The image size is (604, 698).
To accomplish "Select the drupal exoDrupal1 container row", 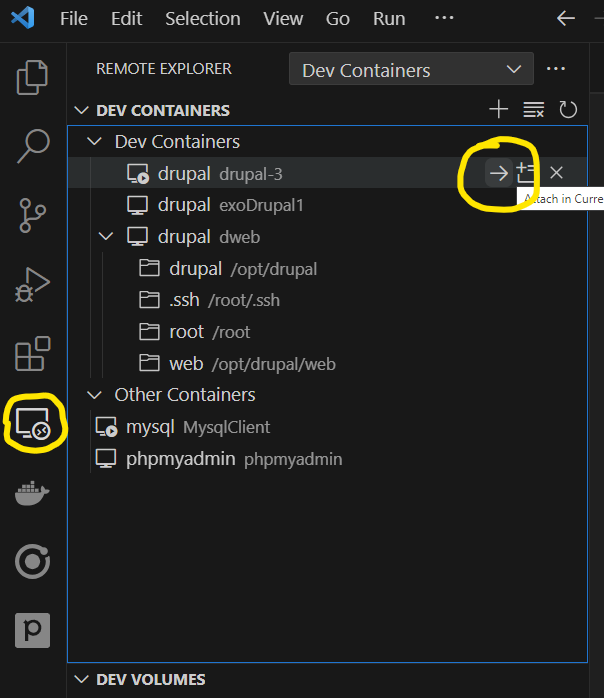I will (x=328, y=205).
